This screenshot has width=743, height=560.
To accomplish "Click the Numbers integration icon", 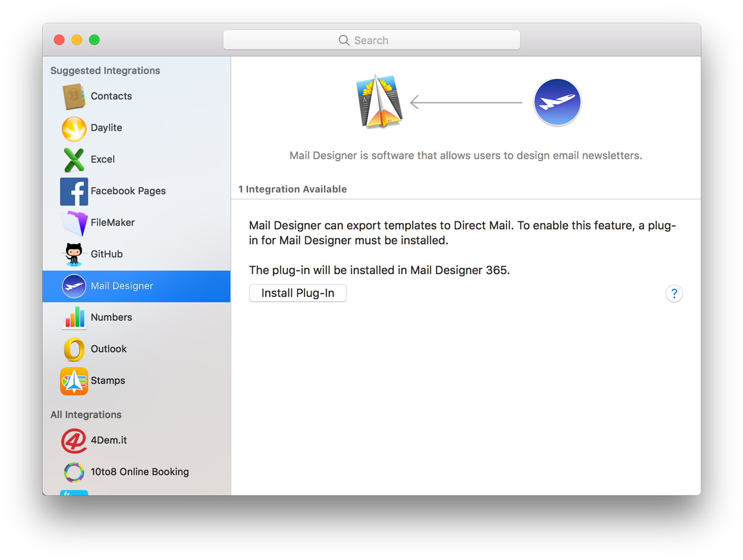I will (x=74, y=318).
